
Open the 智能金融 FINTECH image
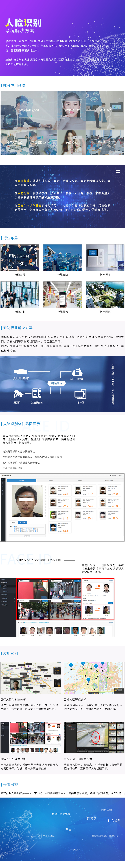[x=20, y=258]
